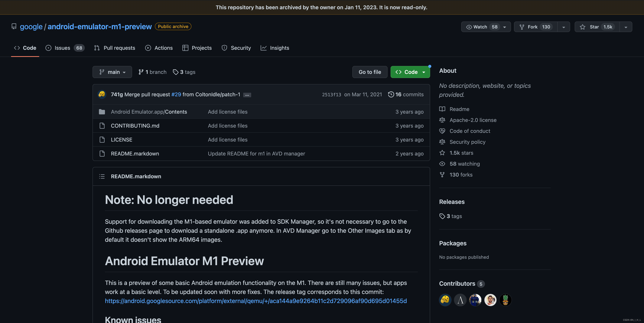
Task: View the 1.5k stars link
Action: tap(461, 153)
